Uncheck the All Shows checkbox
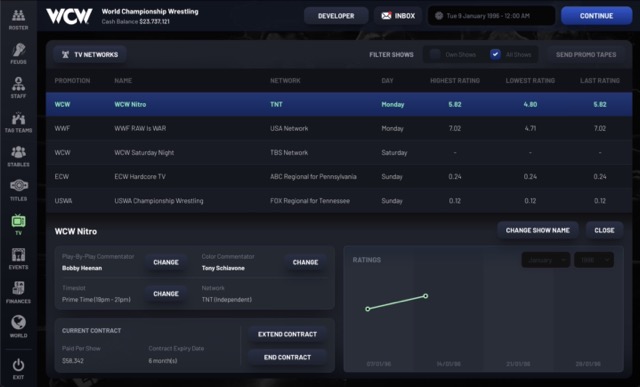640x387 pixels. pos(495,54)
